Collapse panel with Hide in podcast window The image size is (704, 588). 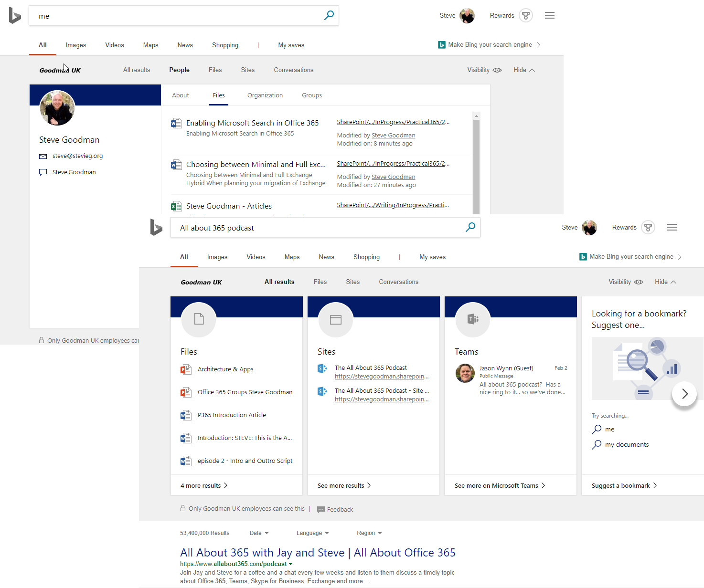click(x=665, y=282)
